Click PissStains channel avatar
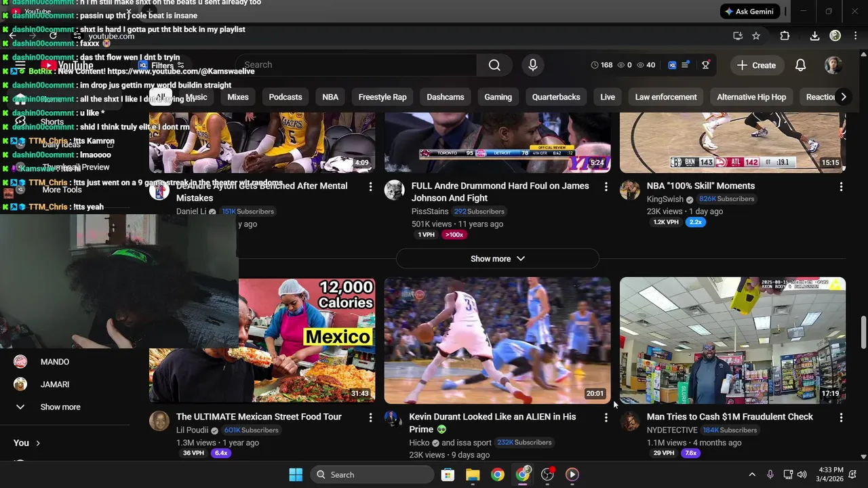 [x=394, y=190]
